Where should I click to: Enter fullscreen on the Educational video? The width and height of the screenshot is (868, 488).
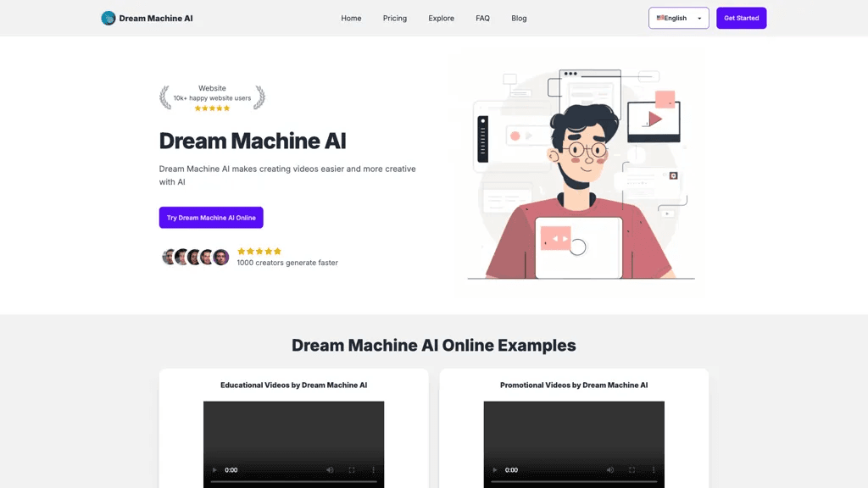352,469
